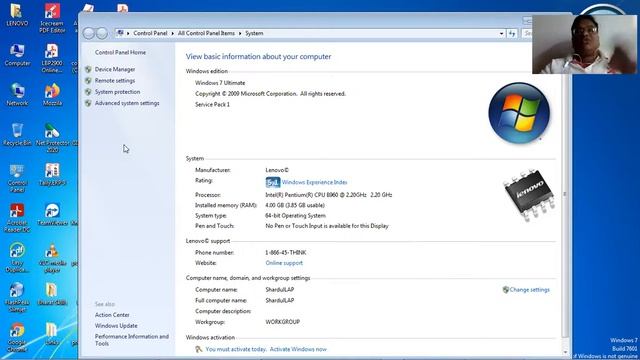
Task: Click System in the breadcrumb path
Action: pos(254,33)
